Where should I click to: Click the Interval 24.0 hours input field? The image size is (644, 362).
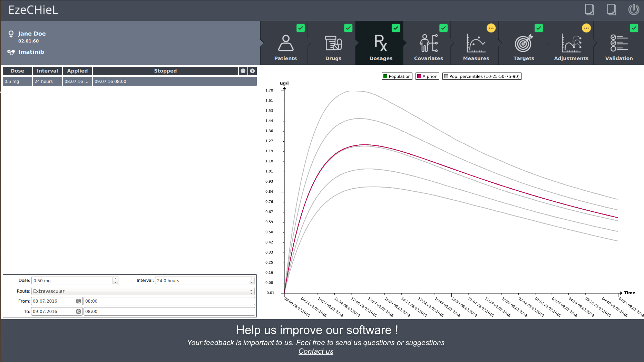[202, 281]
